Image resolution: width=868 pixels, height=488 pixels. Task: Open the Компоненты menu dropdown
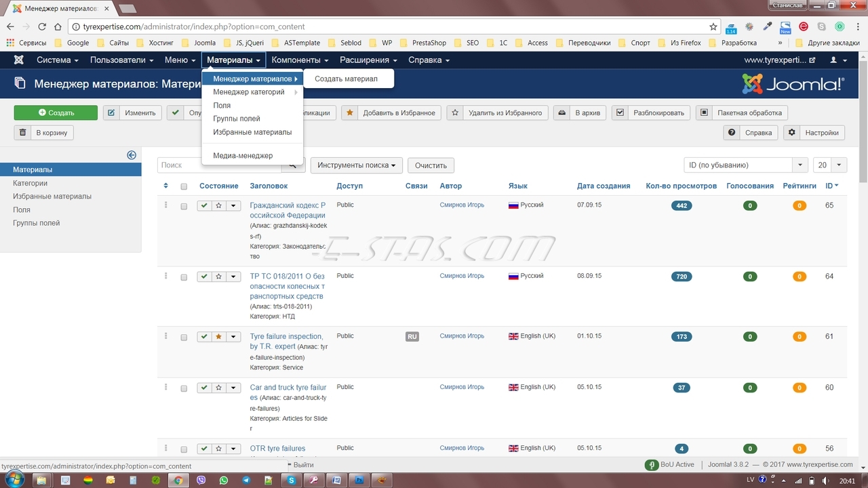300,60
